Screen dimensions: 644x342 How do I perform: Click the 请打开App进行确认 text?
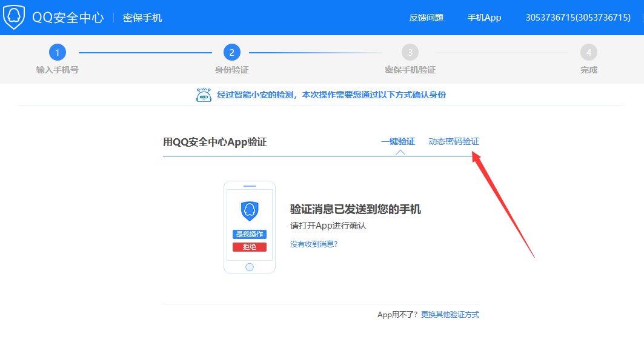328,226
